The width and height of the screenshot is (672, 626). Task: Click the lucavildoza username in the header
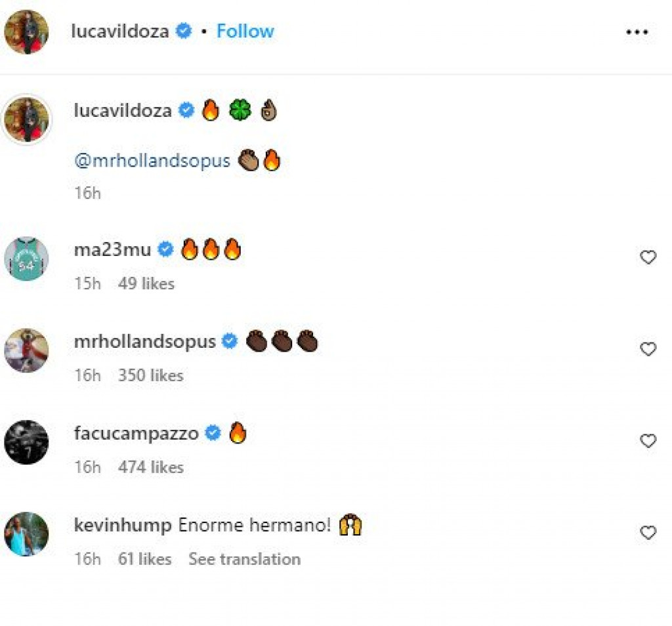click(121, 31)
